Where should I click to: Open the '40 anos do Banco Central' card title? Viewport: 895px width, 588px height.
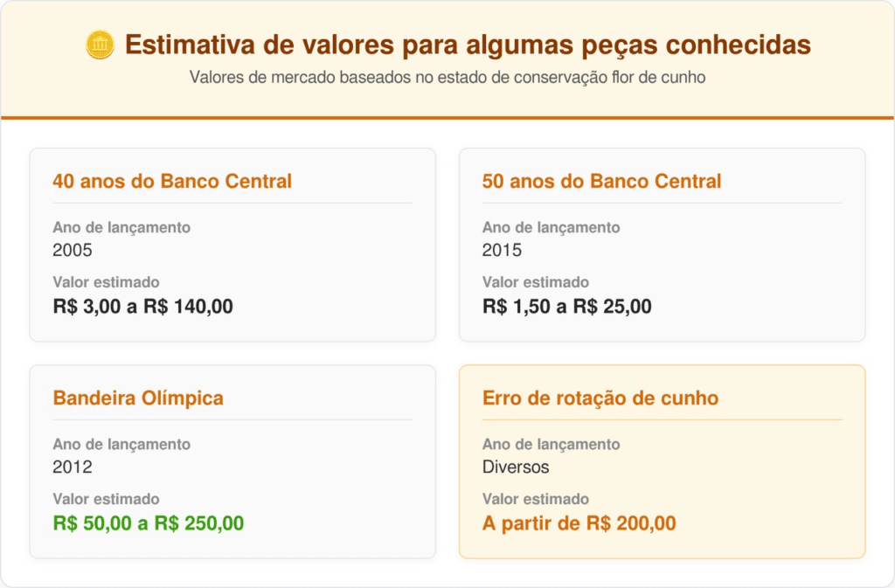point(172,182)
